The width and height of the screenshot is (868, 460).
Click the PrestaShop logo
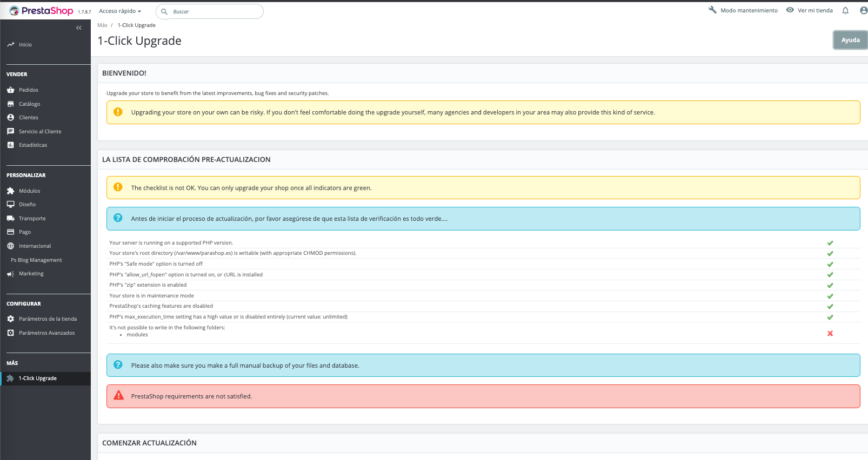41,11
